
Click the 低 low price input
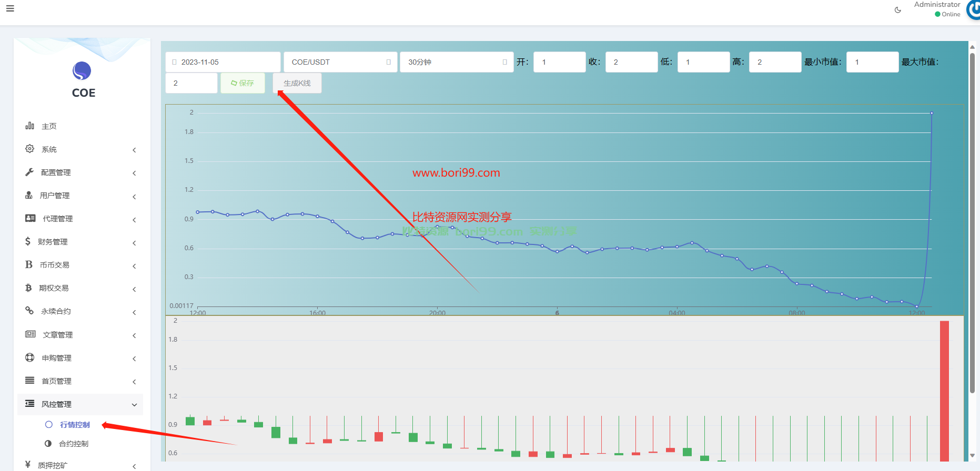coord(704,62)
